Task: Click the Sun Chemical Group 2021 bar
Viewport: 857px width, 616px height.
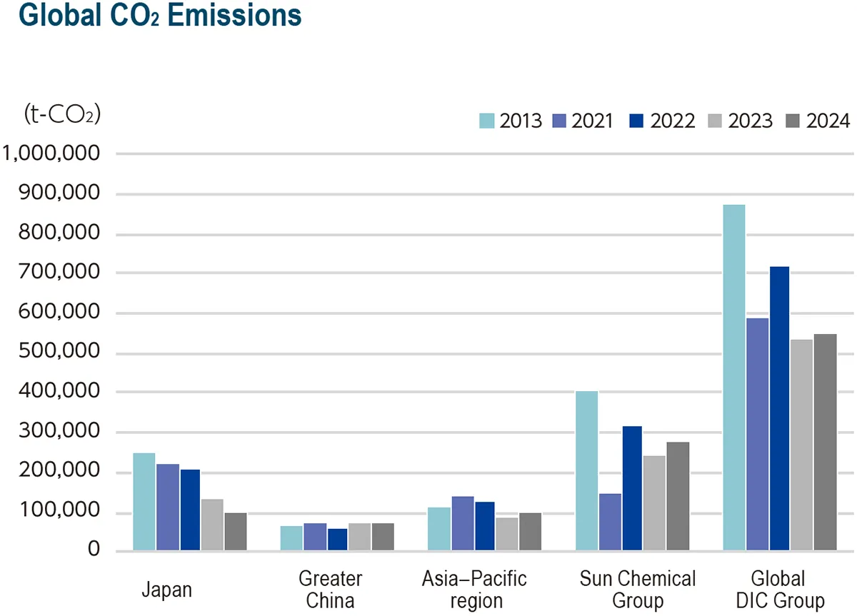Action: (609, 522)
